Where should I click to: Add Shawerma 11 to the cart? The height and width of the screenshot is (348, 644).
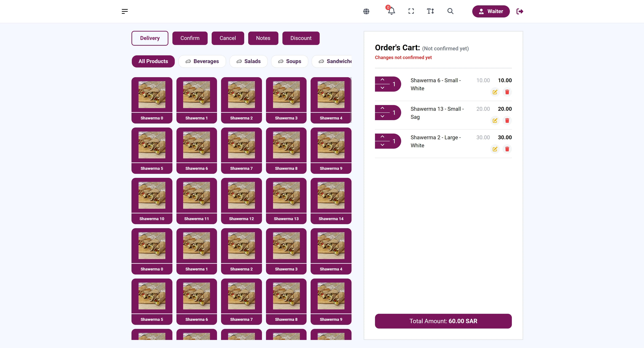pyautogui.click(x=197, y=201)
